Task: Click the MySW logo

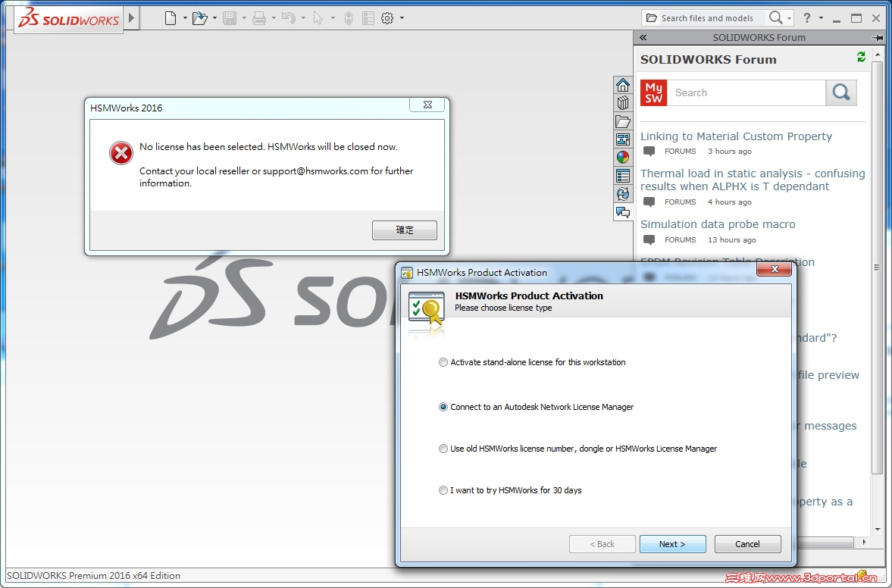Action: pyautogui.click(x=653, y=92)
